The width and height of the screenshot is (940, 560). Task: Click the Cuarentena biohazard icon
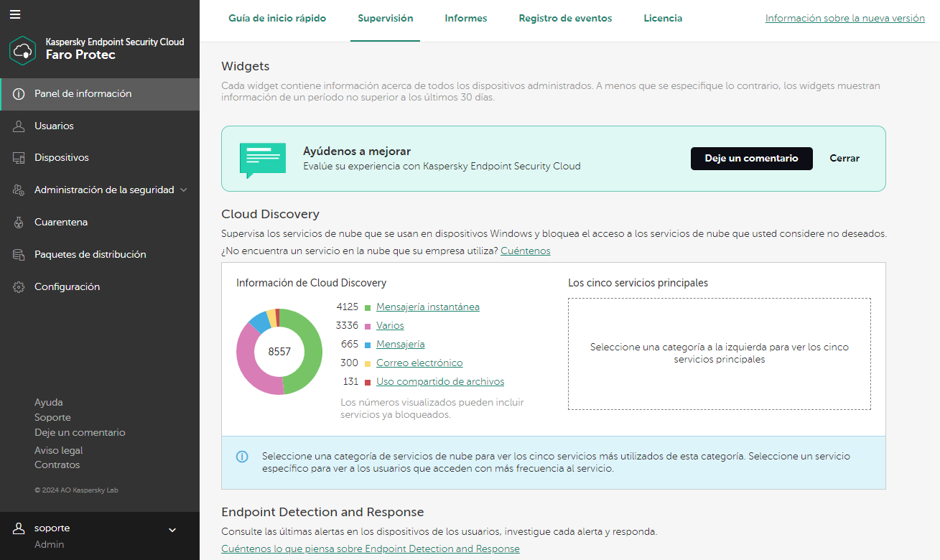(x=19, y=223)
